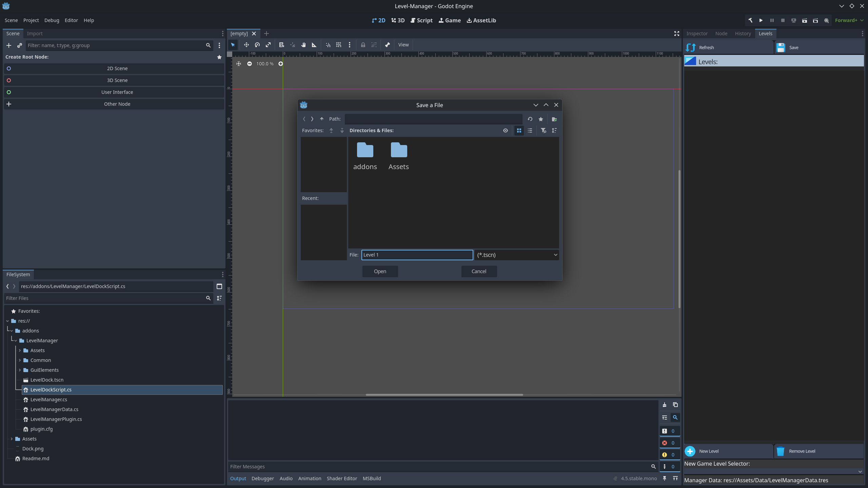
Task: Center the view icon in viewport
Action: [239, 64]
